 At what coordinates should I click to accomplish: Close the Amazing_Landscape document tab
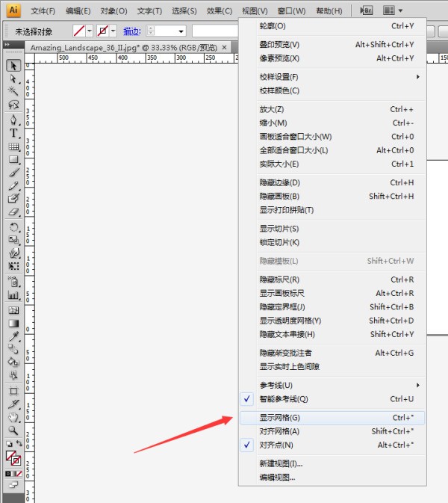[224, 48]
